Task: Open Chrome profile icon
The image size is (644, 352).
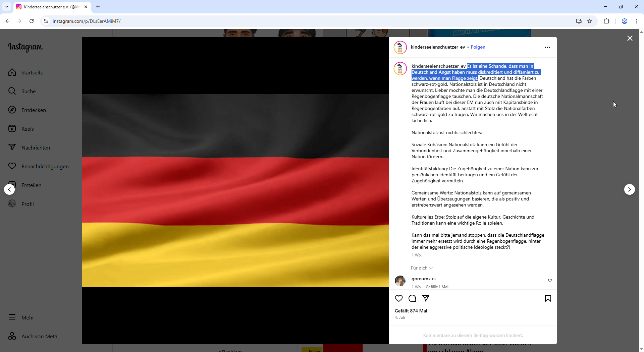Action: point(625,21)
